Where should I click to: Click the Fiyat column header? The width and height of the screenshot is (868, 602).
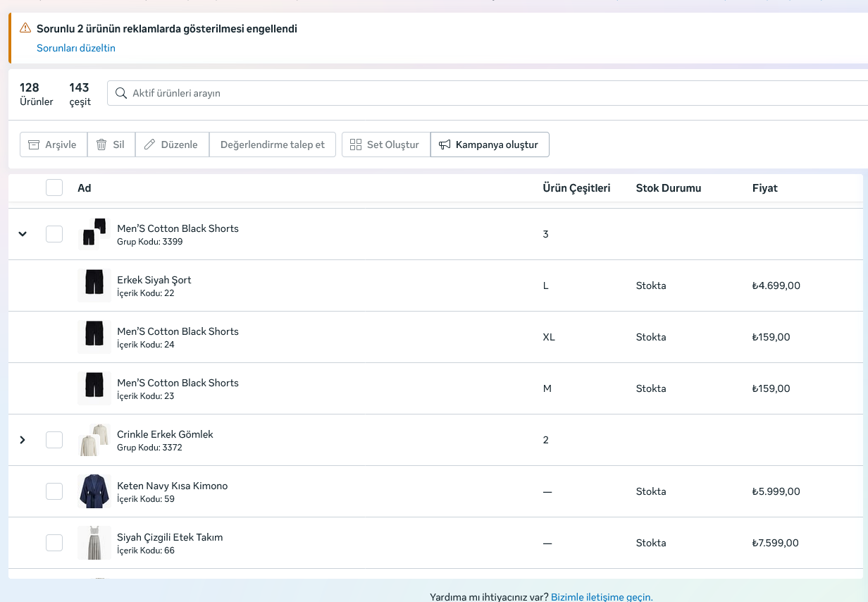coord(764,188)
